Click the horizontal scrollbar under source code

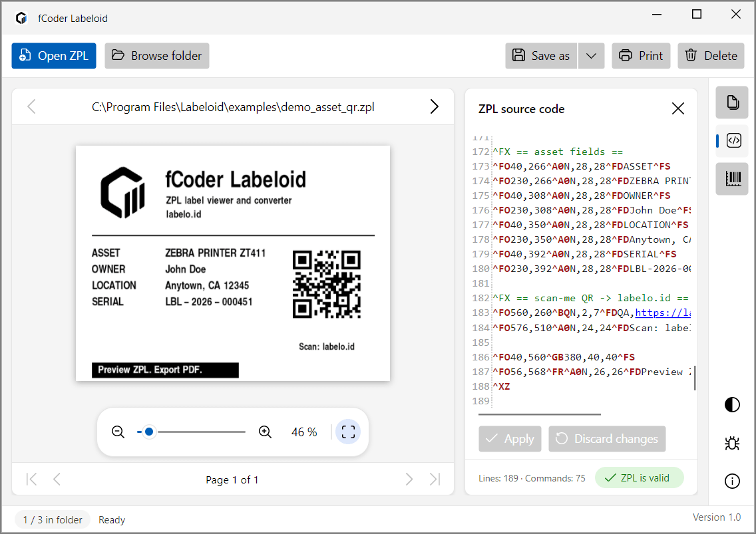(x=540, y=414)
